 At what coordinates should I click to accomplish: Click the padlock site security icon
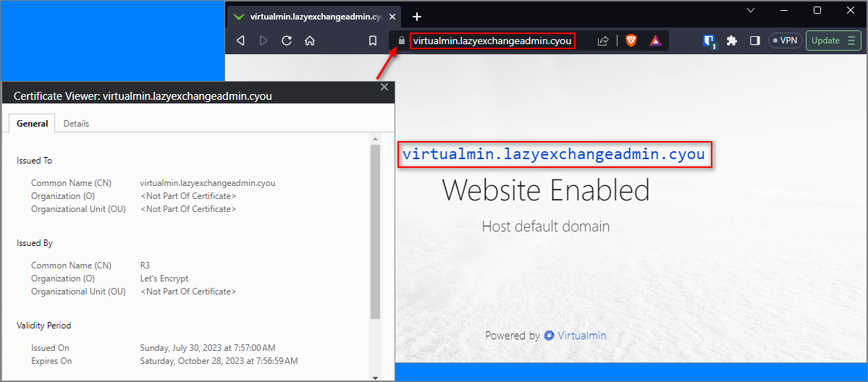point(401,41)
